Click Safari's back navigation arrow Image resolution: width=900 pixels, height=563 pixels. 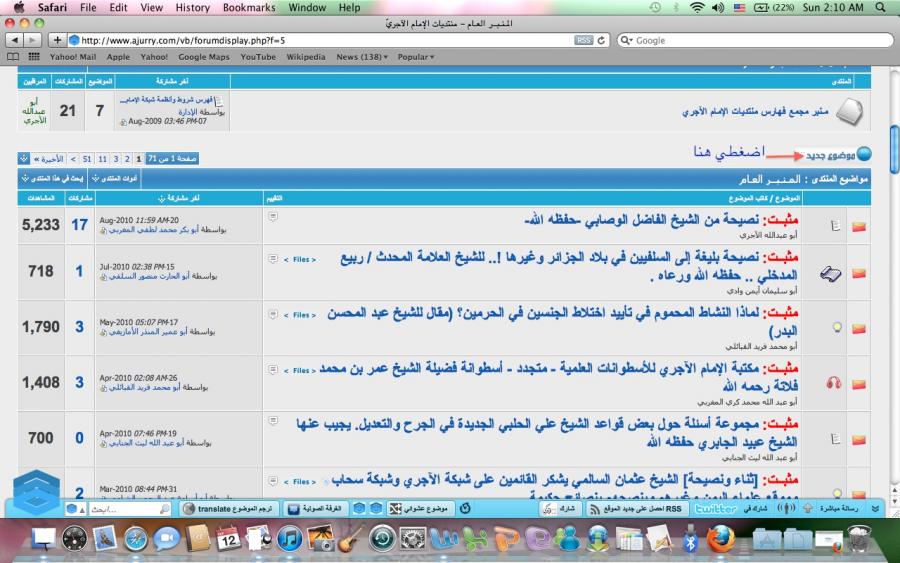click(14, 40)
